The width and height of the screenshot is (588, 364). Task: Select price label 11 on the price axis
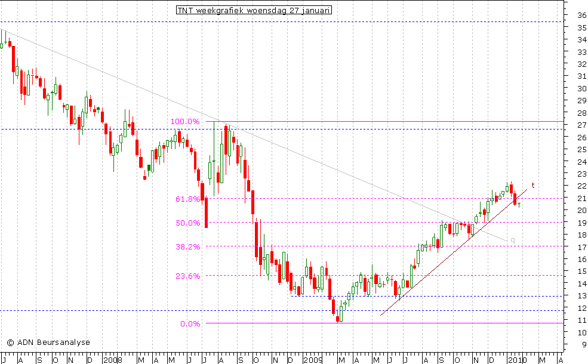582,321
